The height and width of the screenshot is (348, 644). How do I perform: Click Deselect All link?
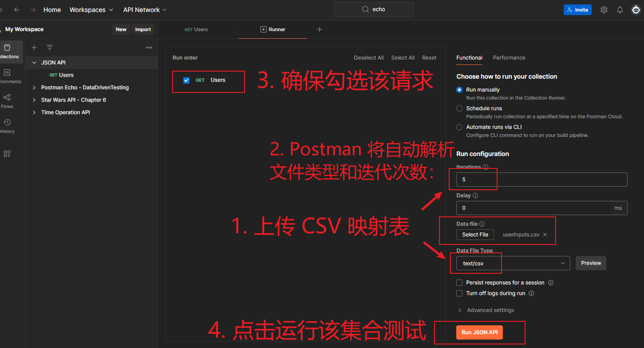click(x=369, y=58)
